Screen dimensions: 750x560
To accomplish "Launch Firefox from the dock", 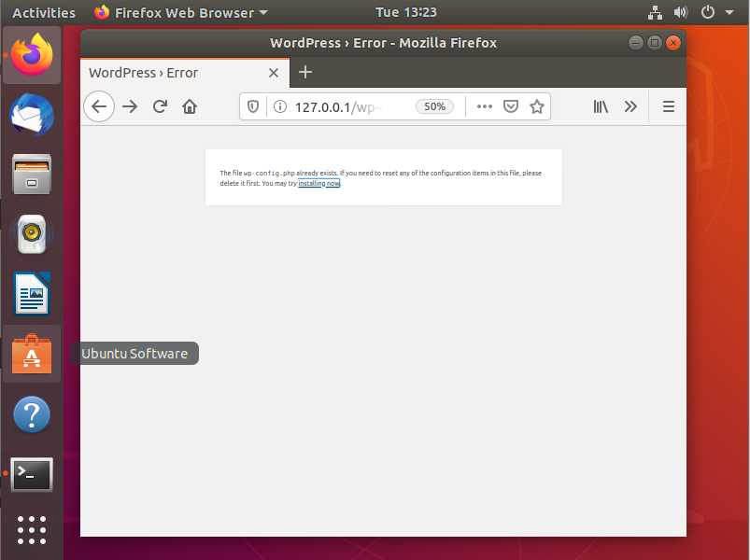I will pyautogui.click(x=32, y=54).
